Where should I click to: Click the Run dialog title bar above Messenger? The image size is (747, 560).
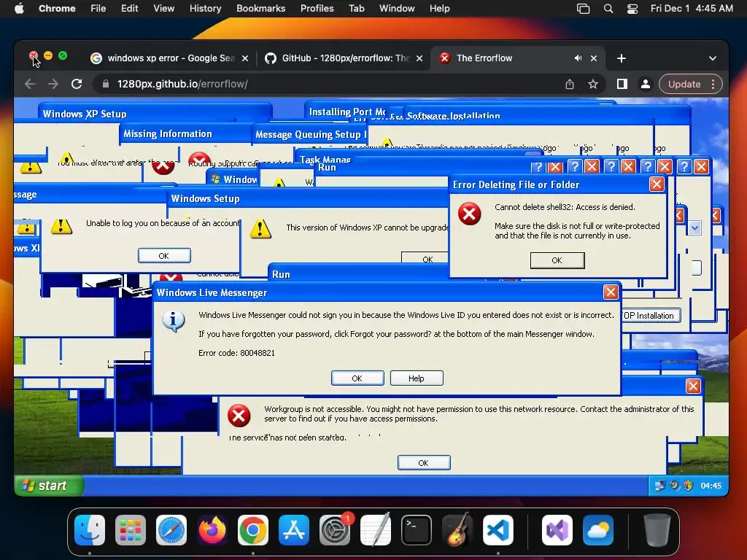click(357, 274)
